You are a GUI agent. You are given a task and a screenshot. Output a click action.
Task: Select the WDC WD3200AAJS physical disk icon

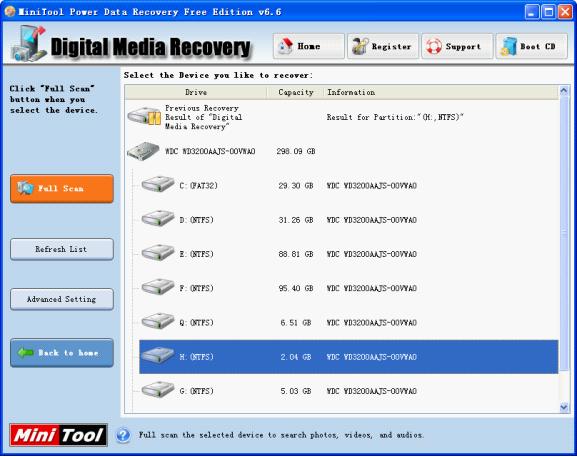(143, 151)
